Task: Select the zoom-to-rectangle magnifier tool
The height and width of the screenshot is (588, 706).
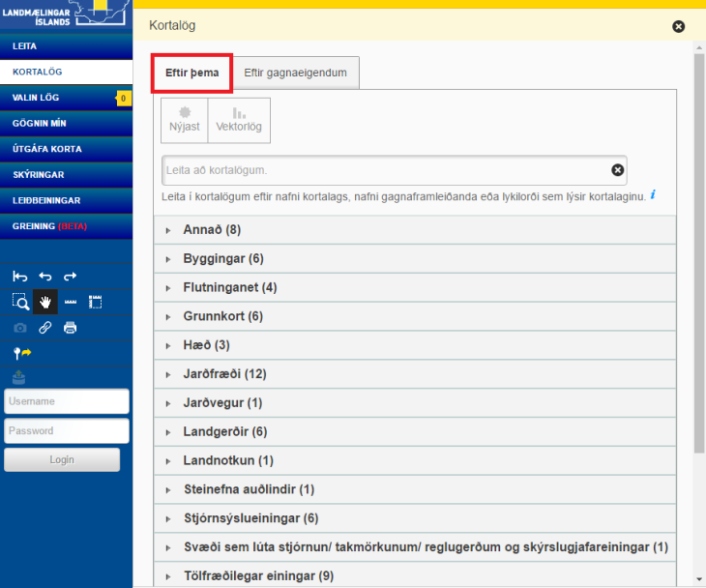Action: point(20,302)
